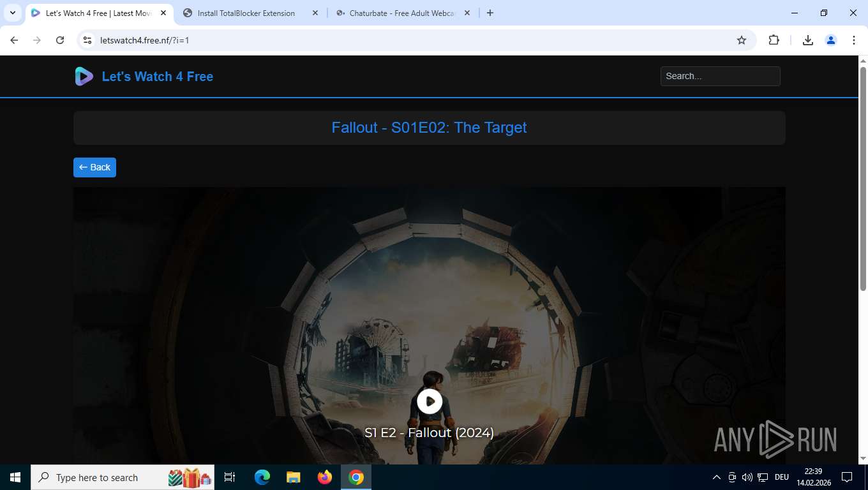The height and width of the screenshot is (490, 868).
Task: Click the Let's Watch 4 Free logo icon
Action: pos(84,77)
